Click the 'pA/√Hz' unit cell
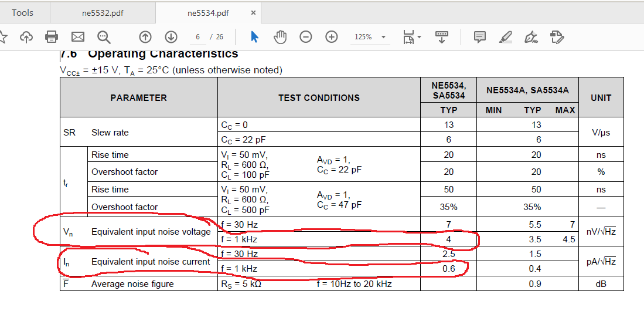Screen dimensions: 644x311 click(601, 261)
